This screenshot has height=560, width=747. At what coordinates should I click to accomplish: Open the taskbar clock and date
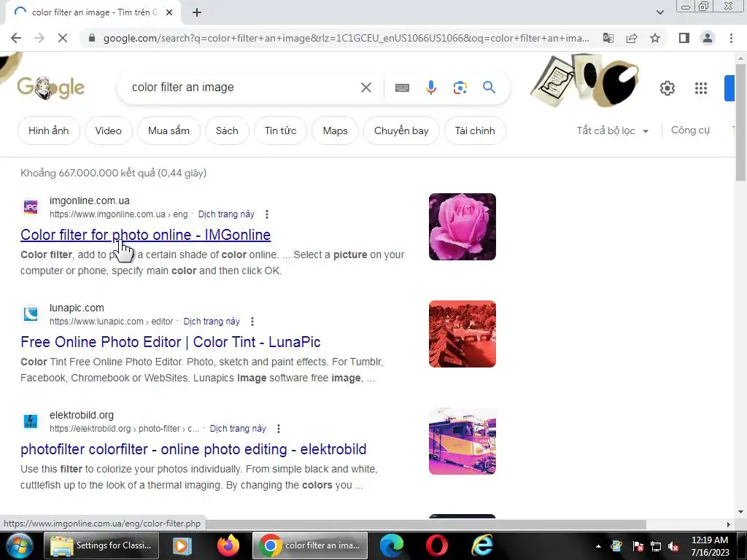710,546
